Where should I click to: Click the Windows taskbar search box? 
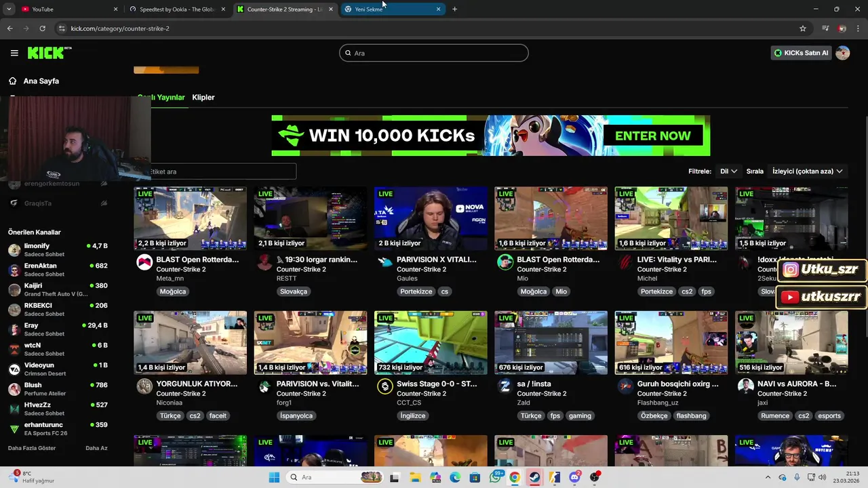334,477
